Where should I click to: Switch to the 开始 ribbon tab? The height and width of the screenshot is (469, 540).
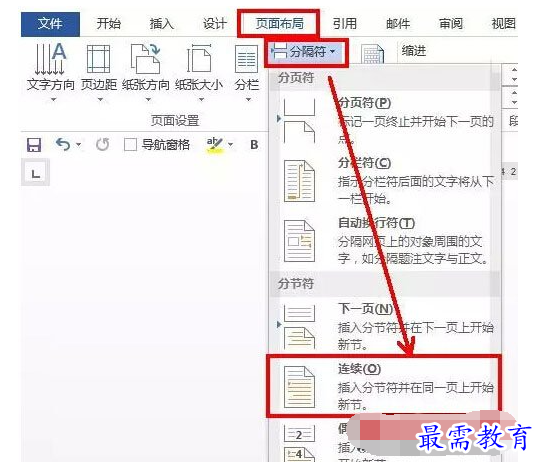(108, 24)
